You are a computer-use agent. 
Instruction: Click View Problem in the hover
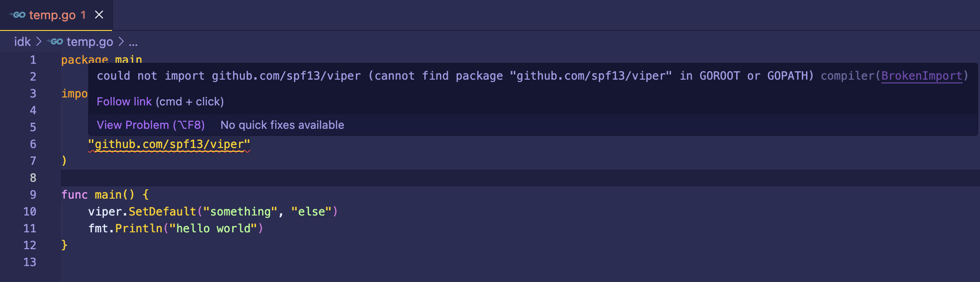pos(151,125)
